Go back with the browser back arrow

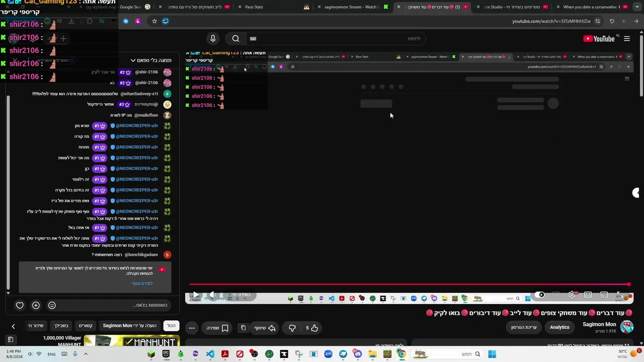636,21
